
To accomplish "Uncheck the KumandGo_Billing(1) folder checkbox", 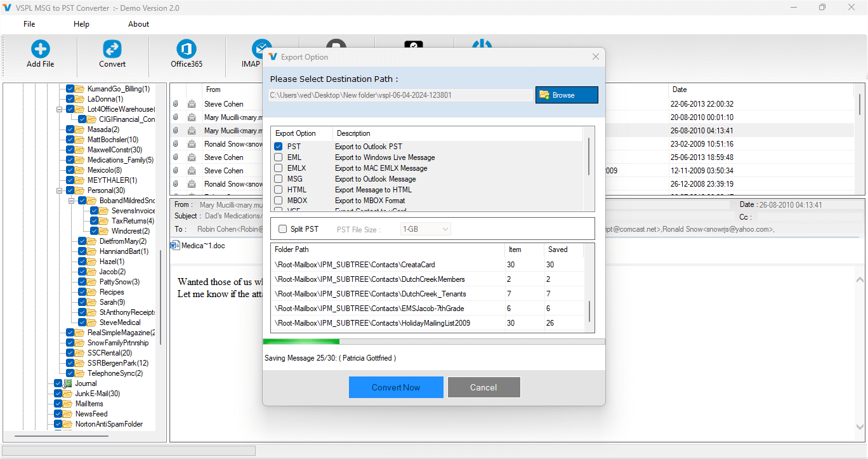I will pyautogui.click(x=70, y=89).
